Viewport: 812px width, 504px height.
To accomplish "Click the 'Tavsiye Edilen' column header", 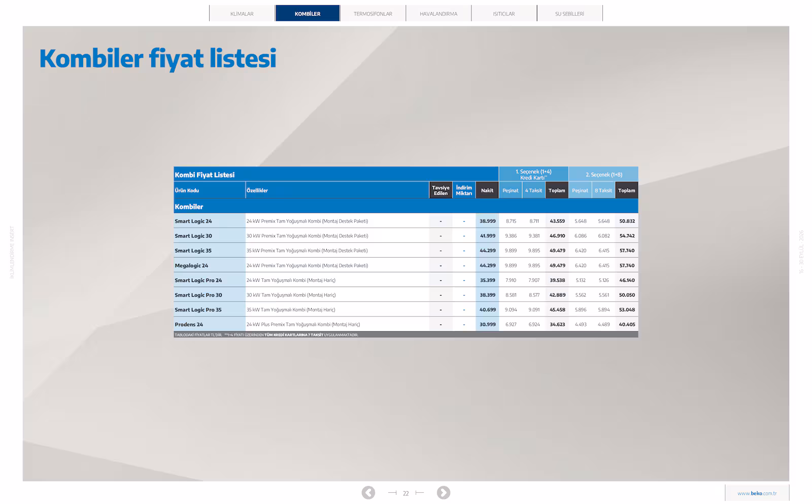I will click(x=441, y=191).
